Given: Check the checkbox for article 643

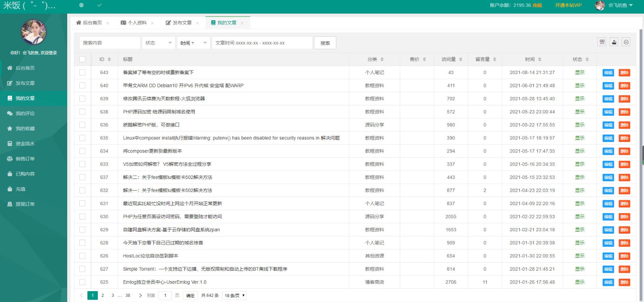Looking at the screenshot, I should 83,72.
